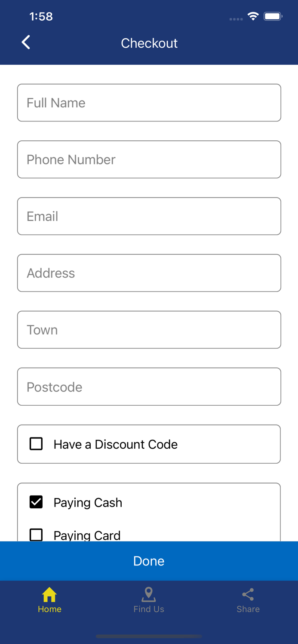
Task: Open the Share tab label
Action: point(248,609)
